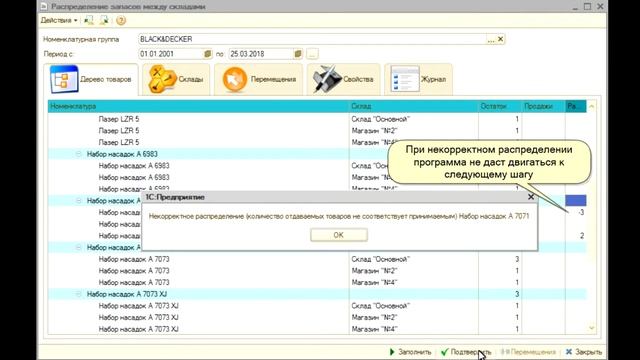Click the end date field 25.03.2018
The height and width of the screenshot is (360, 640).
261,54
